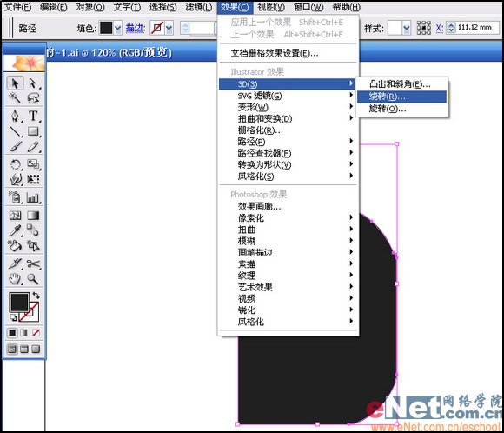Select the Scissors tool
The width and height of the screenshot is (504, 433).
click(33, 263)
